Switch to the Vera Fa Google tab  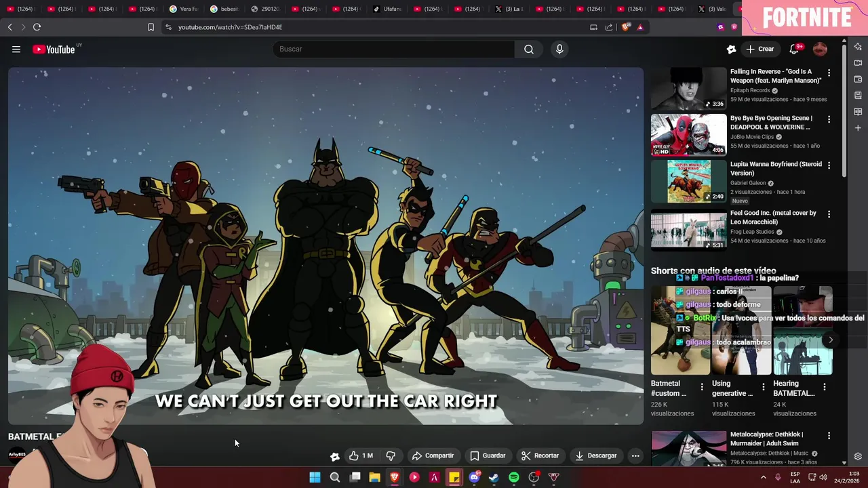coord(183,9)
